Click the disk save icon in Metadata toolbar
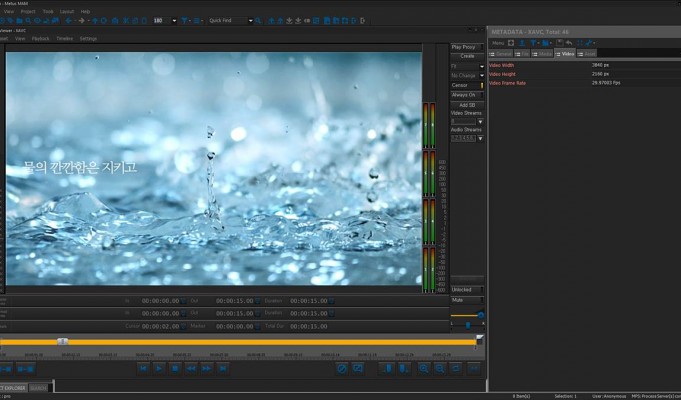The image size is (681, 400). (559, 43)
